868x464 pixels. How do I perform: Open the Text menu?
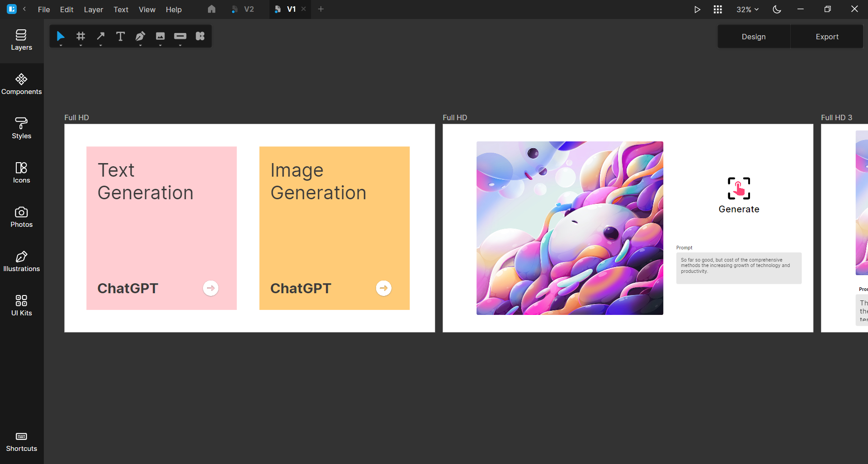pos(121,9)
